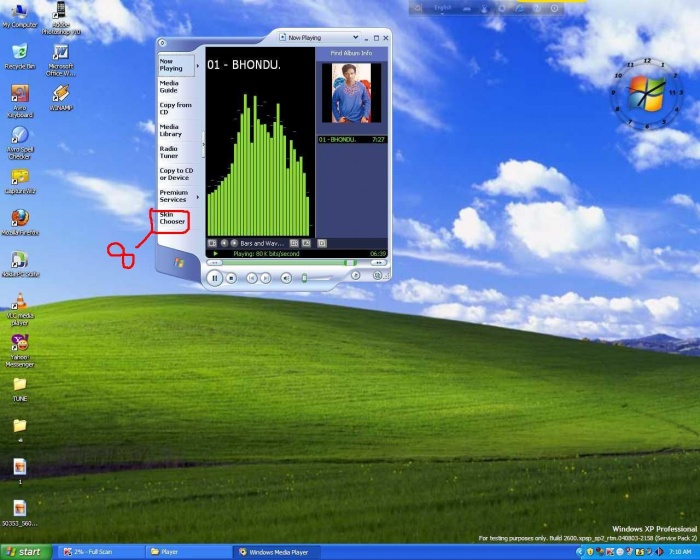The height and width of the screenshot is (560, 700).
Task: Click rewind button on seek bar
Action: coord(215,263)
